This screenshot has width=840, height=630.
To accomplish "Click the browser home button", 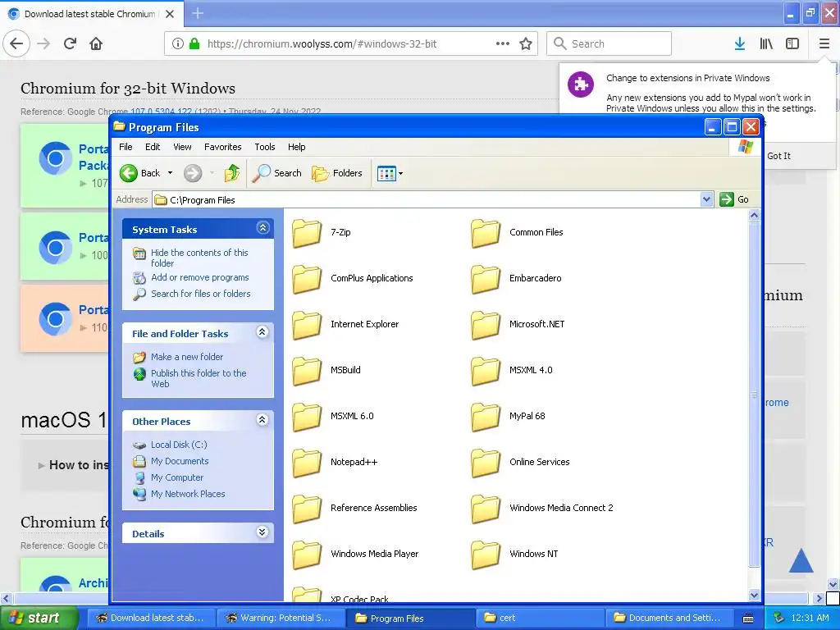I will pyautogui.click(x=96, y=43).
